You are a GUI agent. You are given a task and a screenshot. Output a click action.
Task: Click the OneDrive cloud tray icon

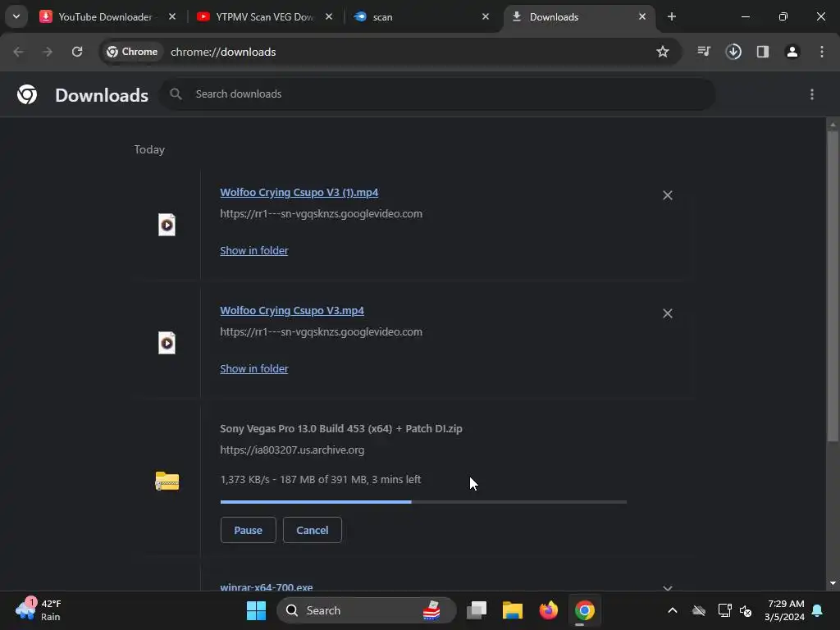coord(699,610)
